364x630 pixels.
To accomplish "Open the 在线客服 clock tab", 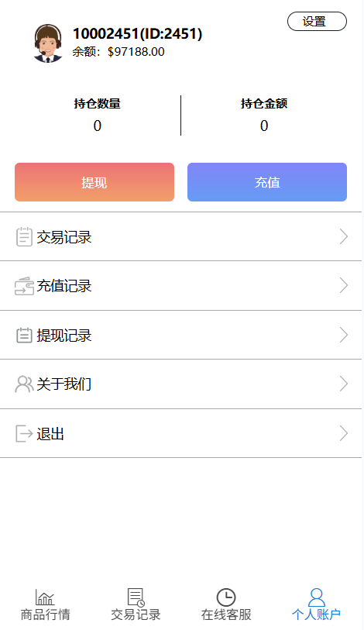I will 226,605.
